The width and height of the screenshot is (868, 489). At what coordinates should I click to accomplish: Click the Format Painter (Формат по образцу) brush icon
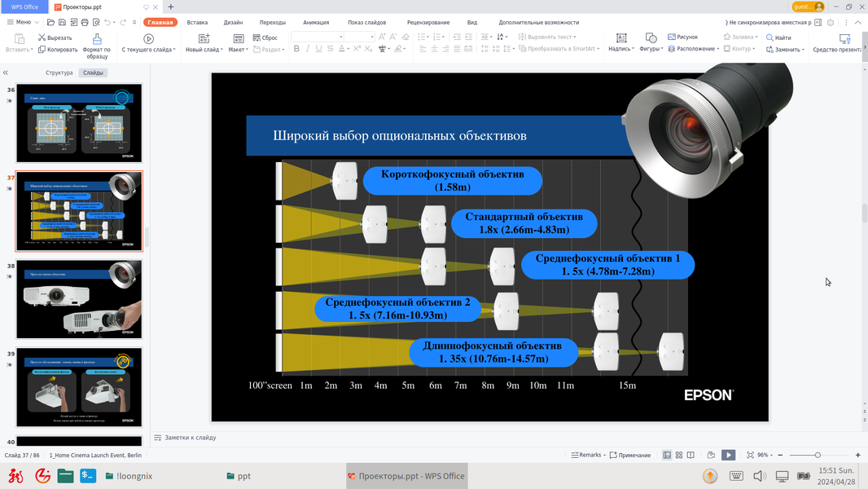(97, 39)
